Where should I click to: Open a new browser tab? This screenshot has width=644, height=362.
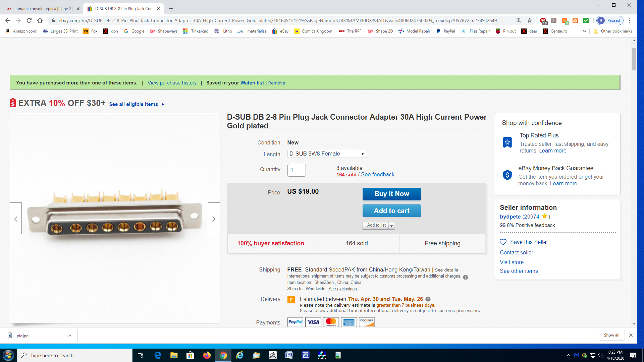click(171, 9)
